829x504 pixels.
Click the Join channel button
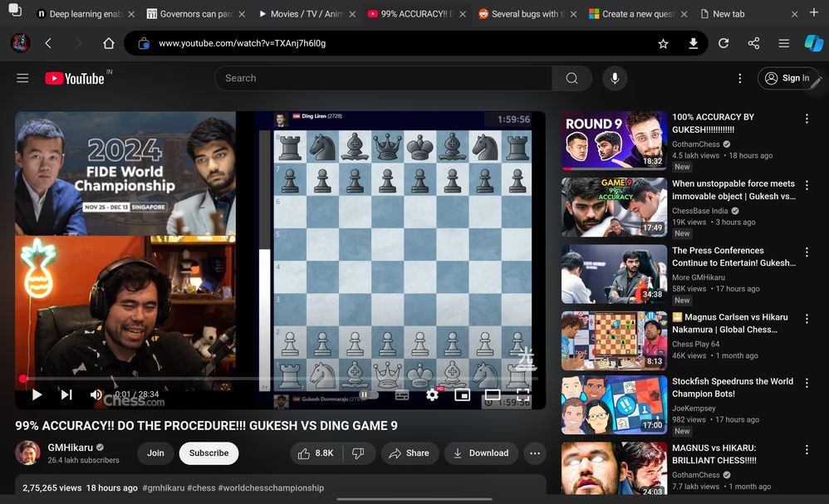pos(155,453)
